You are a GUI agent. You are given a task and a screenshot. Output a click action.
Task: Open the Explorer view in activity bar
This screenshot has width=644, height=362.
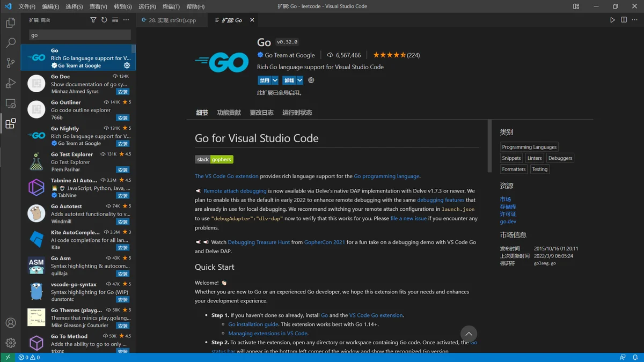click(10, 23)
